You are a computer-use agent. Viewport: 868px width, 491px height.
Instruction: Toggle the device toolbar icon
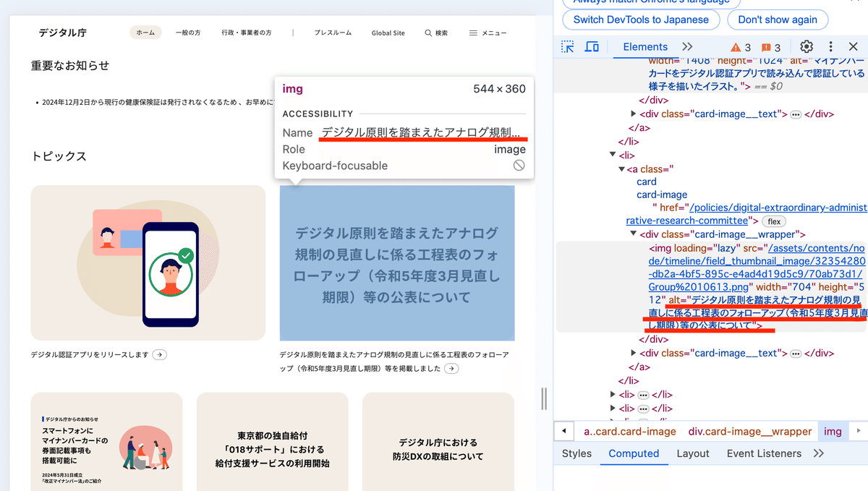pyautogui.click(x=592, y=47)
